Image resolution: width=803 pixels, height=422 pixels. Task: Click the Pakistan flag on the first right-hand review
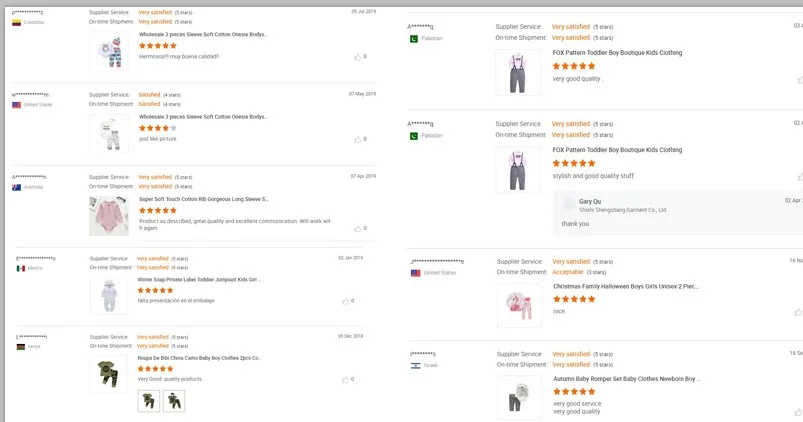[x=413, y=38]
